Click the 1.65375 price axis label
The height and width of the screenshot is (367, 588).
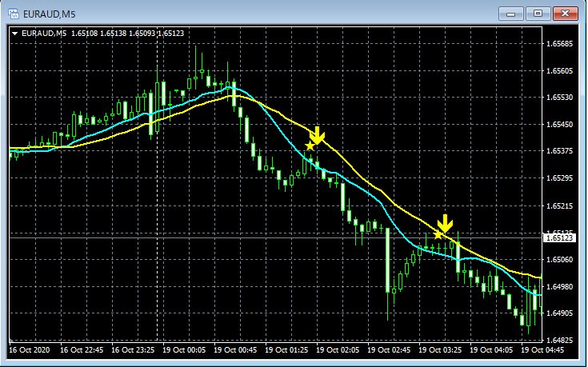[559, 150]
